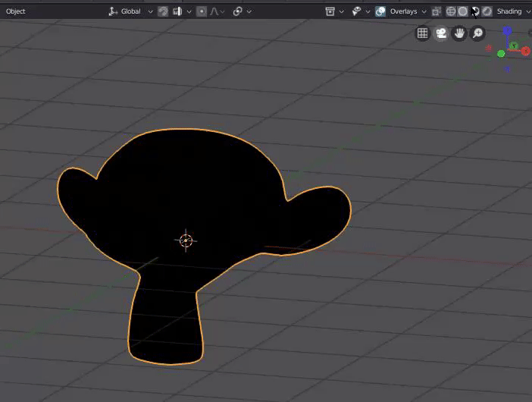Switch to Solid shading mode
The height and width of the screenshot is (402, 532).
pos(463,11)
